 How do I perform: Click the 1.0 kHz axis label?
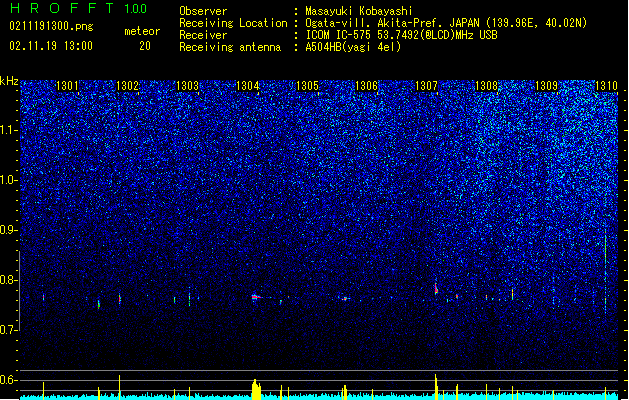coord(9,180)
